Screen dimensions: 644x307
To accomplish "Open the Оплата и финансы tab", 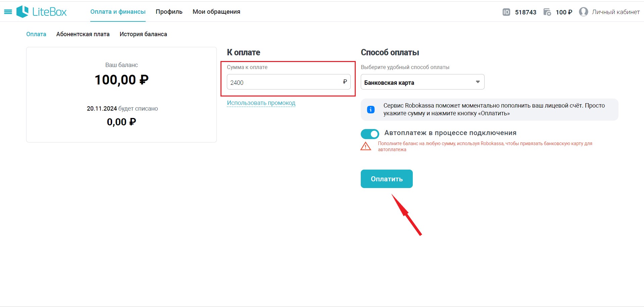I will tap(118, 12).
